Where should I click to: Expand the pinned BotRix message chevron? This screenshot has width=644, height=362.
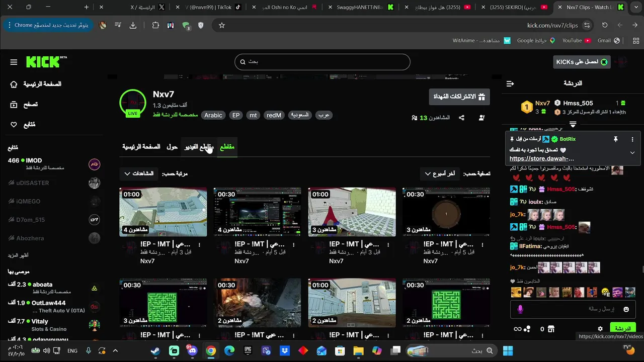(632, 153)
